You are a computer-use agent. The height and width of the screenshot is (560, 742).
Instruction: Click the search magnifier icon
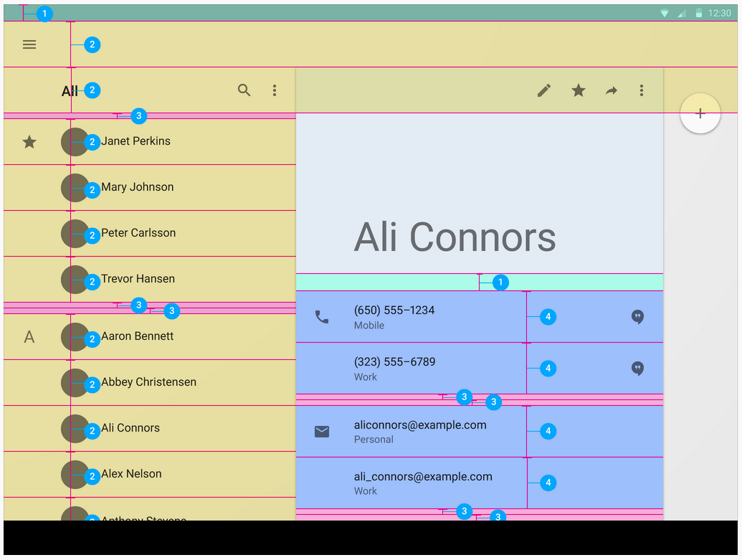coord(244,90)
